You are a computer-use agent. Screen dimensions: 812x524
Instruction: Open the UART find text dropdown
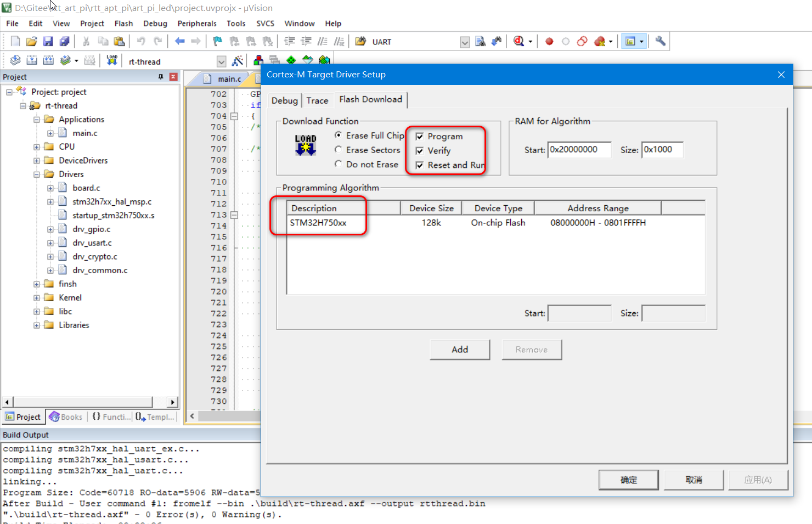tap(465, 42)
